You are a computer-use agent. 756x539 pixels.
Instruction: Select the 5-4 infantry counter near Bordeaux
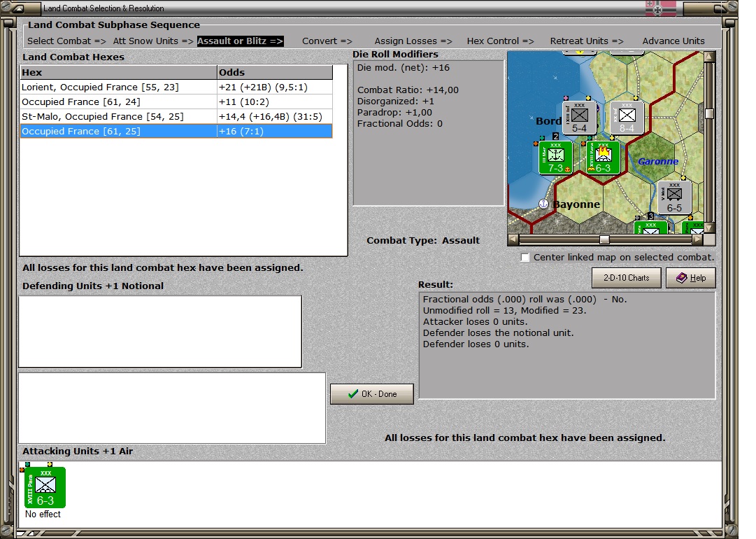coord(580,118)
